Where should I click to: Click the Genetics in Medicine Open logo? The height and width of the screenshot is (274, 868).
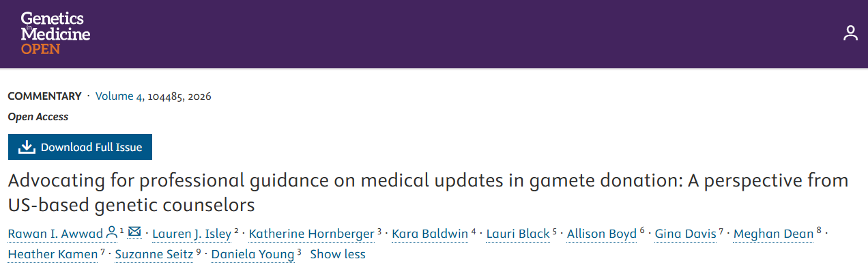coord(55,33)
